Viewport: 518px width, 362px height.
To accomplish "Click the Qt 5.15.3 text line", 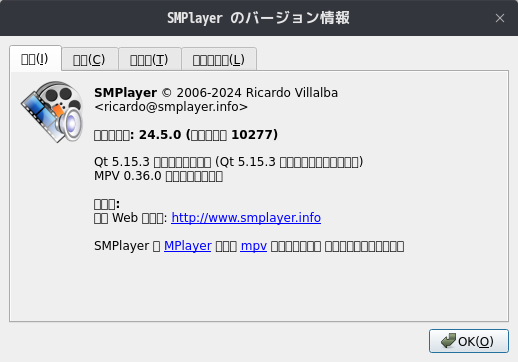I will pyautogui.click(x=229, y=162).
